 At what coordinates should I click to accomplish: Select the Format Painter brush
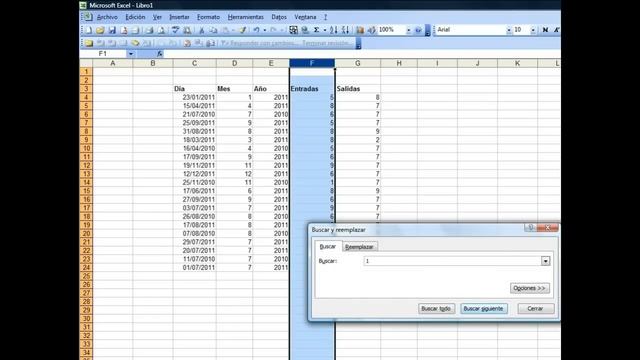[x=243, y=30]
